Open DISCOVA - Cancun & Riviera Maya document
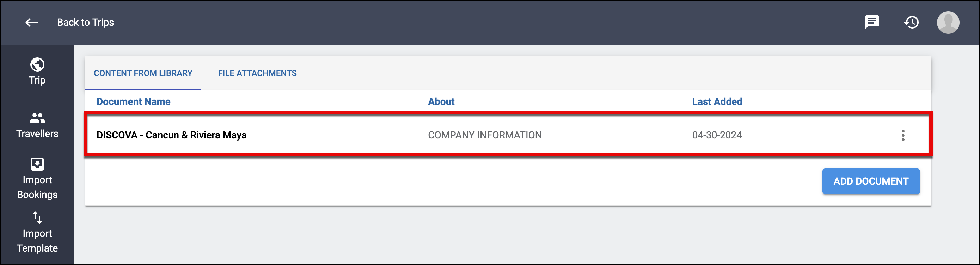This screenshot has height=265, width=980. 172,135
